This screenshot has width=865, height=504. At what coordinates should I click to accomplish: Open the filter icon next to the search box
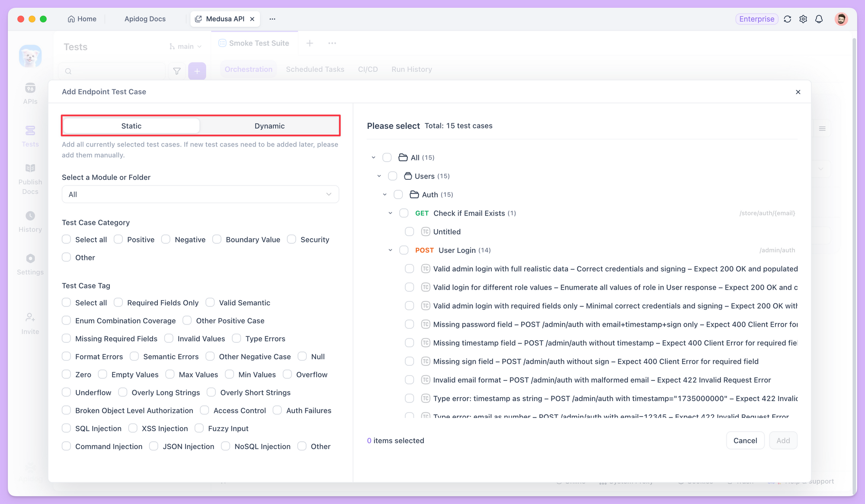tap(176, 71)
